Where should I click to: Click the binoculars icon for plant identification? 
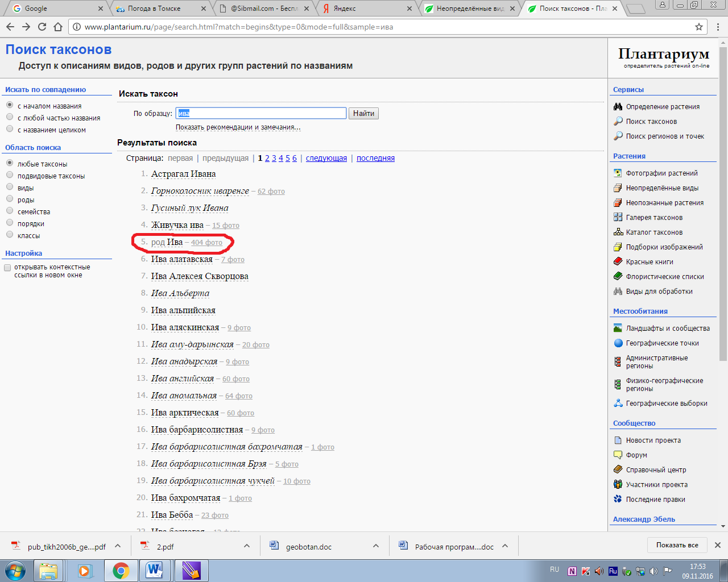coord(618,107)
